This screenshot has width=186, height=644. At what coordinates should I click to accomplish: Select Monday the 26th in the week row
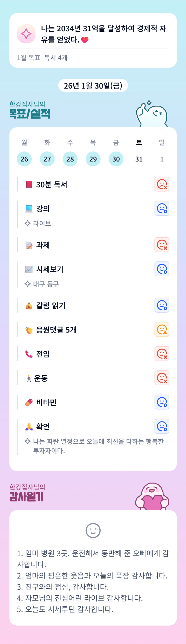point(24,159)
